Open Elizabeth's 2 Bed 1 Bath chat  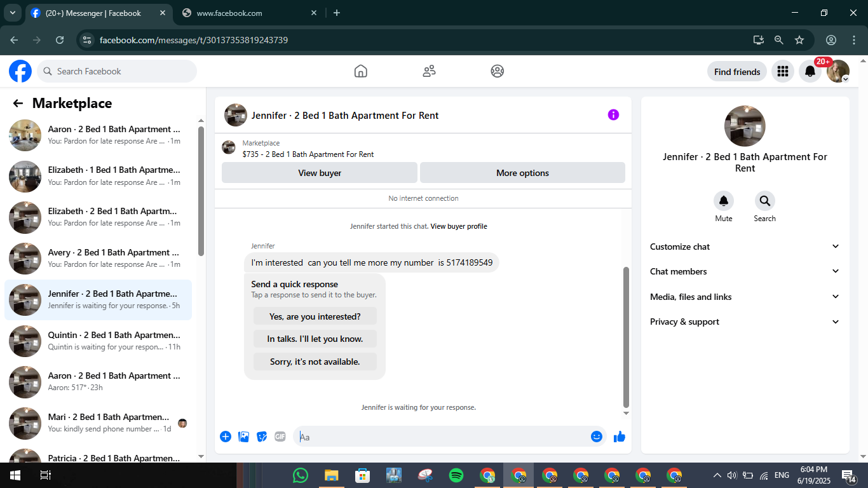98,217
